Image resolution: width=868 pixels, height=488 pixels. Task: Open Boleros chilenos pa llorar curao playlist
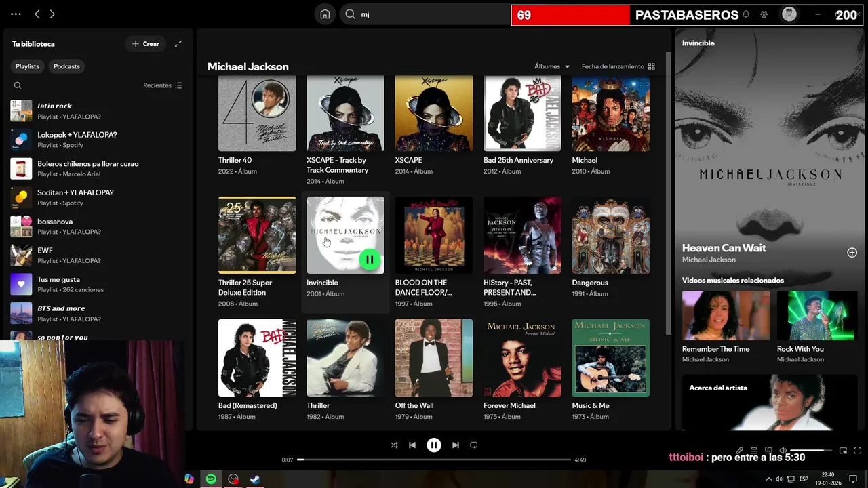tap(96, 168)
